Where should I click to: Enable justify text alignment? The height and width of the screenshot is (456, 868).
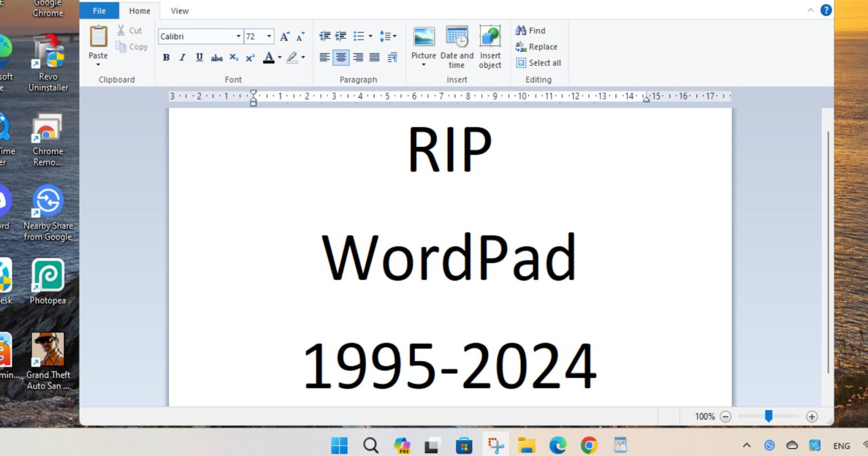click(374, 58)
